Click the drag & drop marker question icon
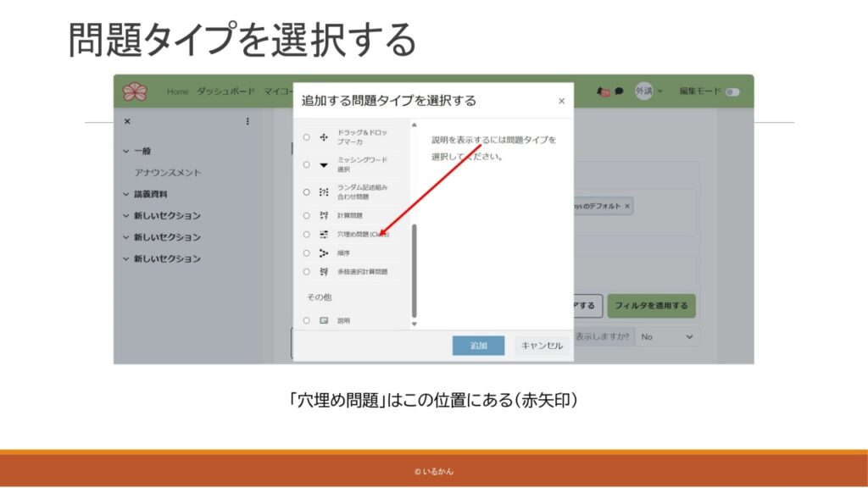This screenshot has height=488, width=868. [x=324, y=137]
